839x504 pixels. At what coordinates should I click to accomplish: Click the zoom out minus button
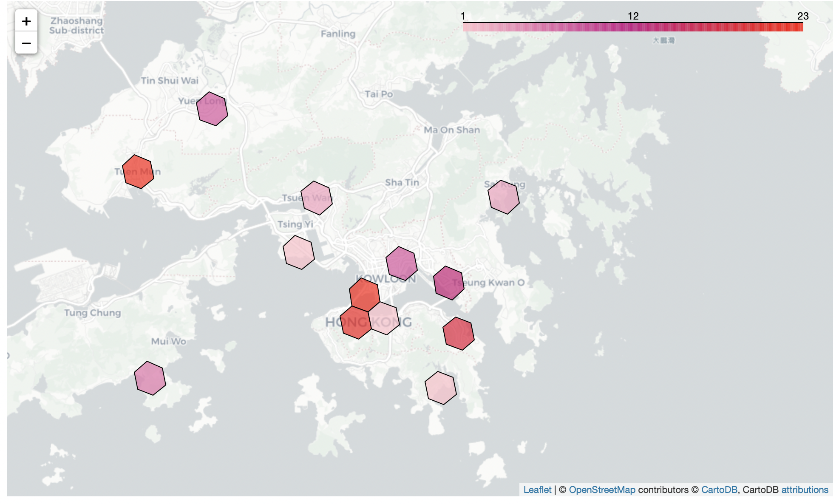point(26,43)
